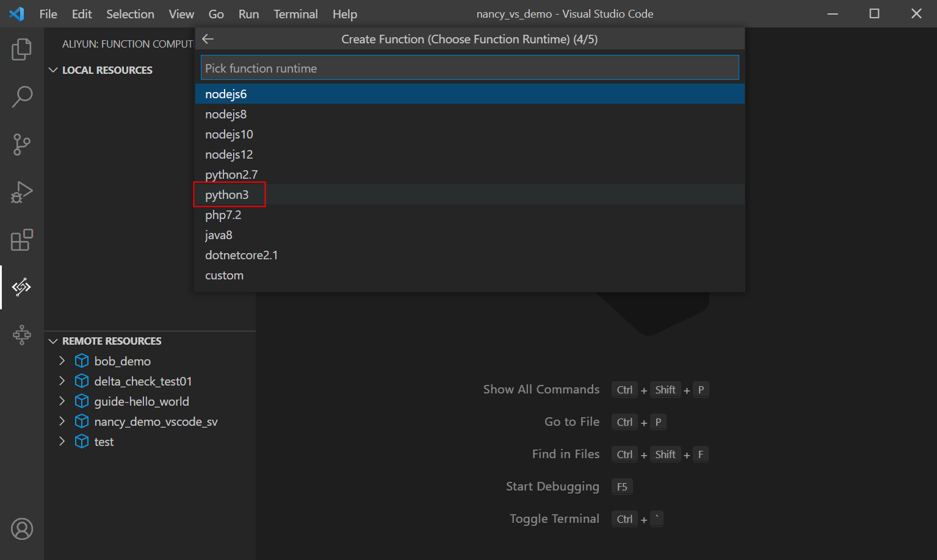Open the File menu
Screen dimensions: 937x560
coord(48,14)
